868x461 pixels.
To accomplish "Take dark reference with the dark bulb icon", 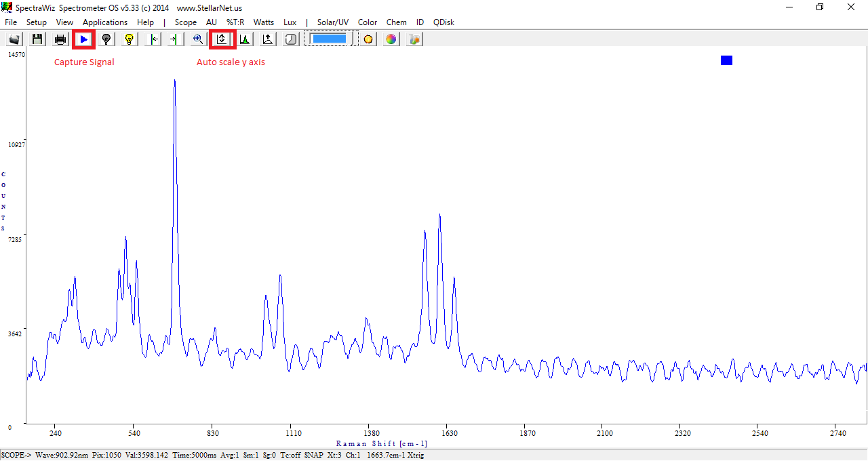I will 106,39.
